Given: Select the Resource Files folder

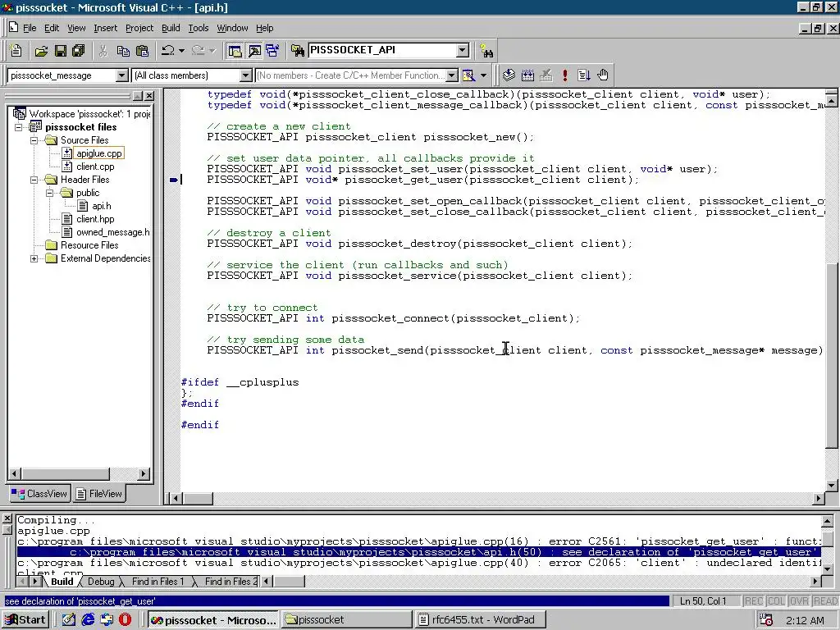Looking at the screenshot, I should pyautogui.click(x=89, y=245).
